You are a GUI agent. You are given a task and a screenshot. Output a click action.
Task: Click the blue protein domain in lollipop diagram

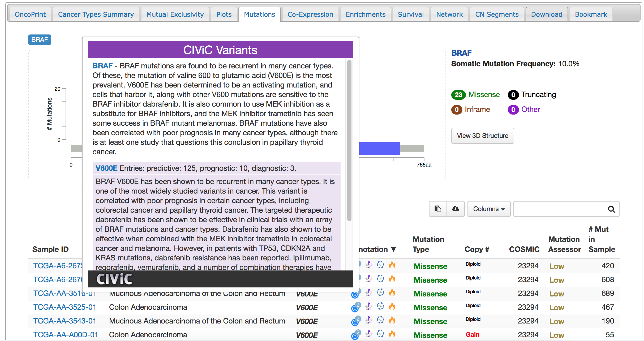tap(380, 148)
